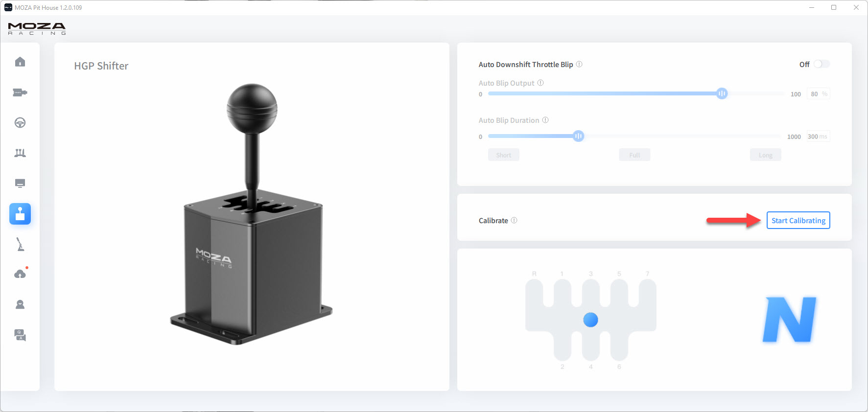Open the dash display icon in the sidebar

click(20, 183)
